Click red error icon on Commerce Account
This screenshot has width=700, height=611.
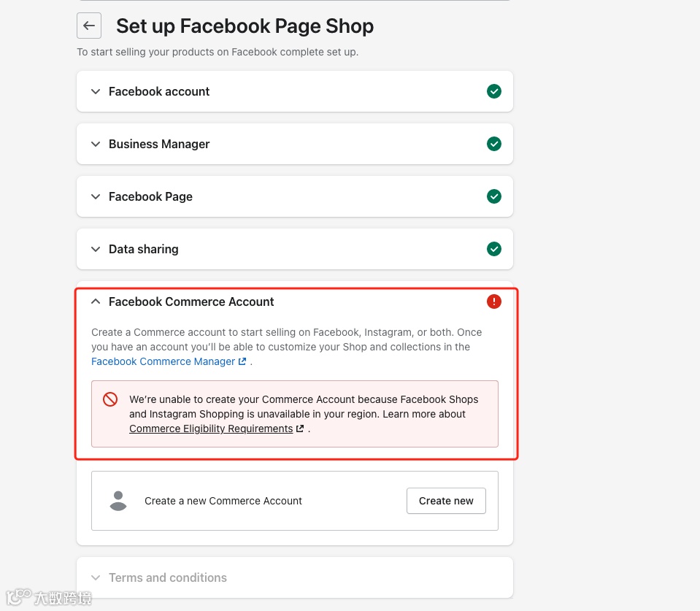point(494,301)
